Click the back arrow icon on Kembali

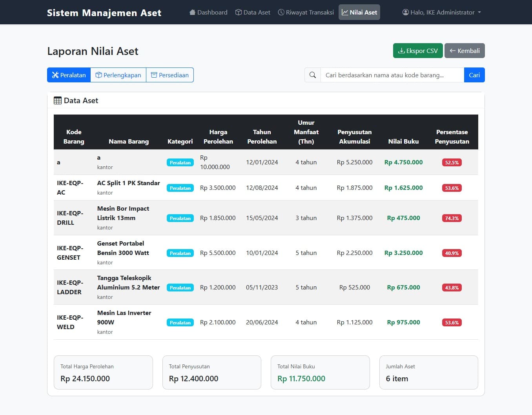click(x=452, y=51)
